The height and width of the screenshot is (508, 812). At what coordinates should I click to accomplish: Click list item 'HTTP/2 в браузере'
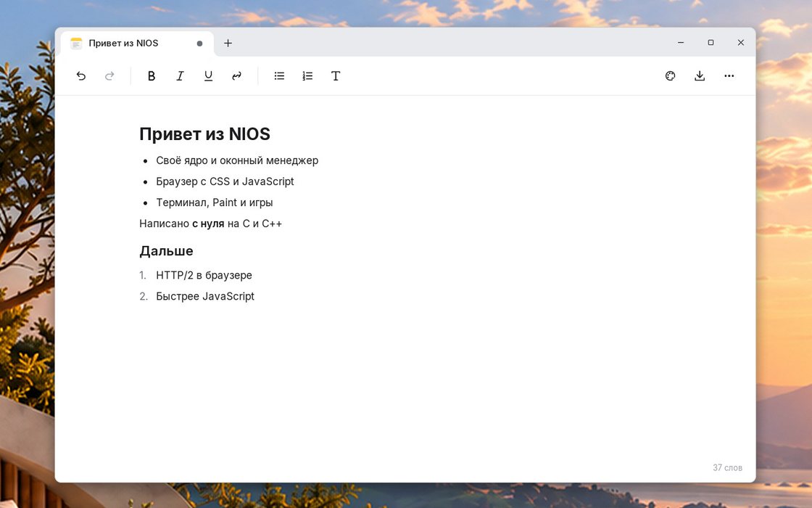(x=204, y=275)
